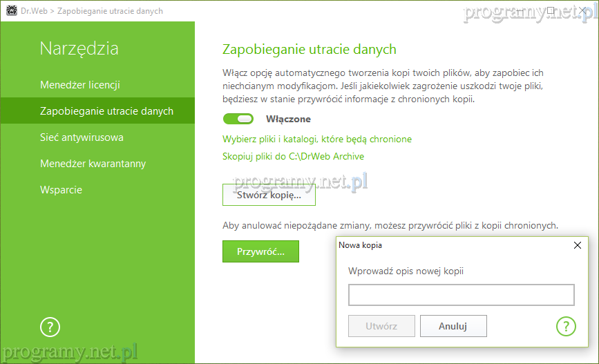This screenshot has height=364, width=599.
Task: Open the Skopiuj pliki do C:\DrWeb Archive link
Action: click(x=293, y=156)
